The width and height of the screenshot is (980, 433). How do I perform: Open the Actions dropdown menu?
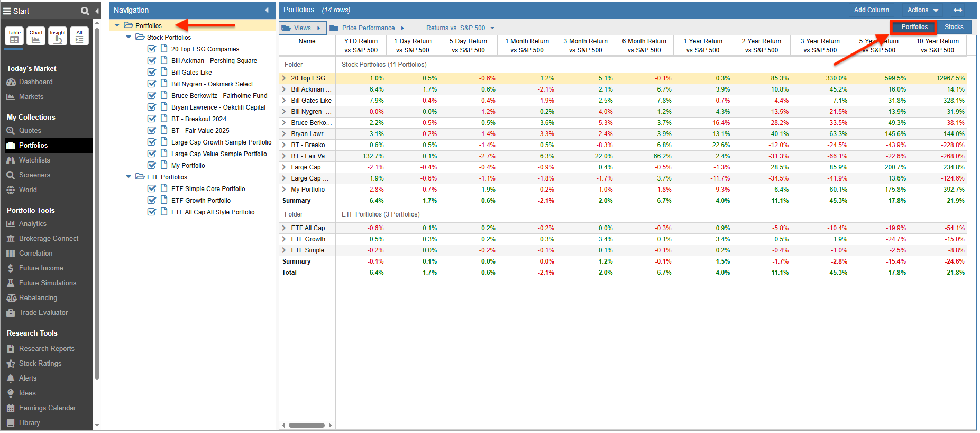pos(922,10)
